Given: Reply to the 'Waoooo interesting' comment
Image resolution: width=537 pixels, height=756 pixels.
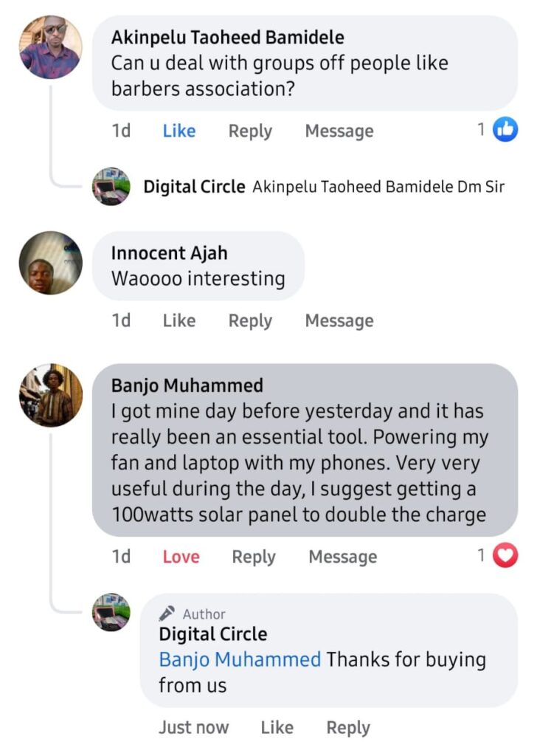Looking at the screenshot, I should point(250,321).
